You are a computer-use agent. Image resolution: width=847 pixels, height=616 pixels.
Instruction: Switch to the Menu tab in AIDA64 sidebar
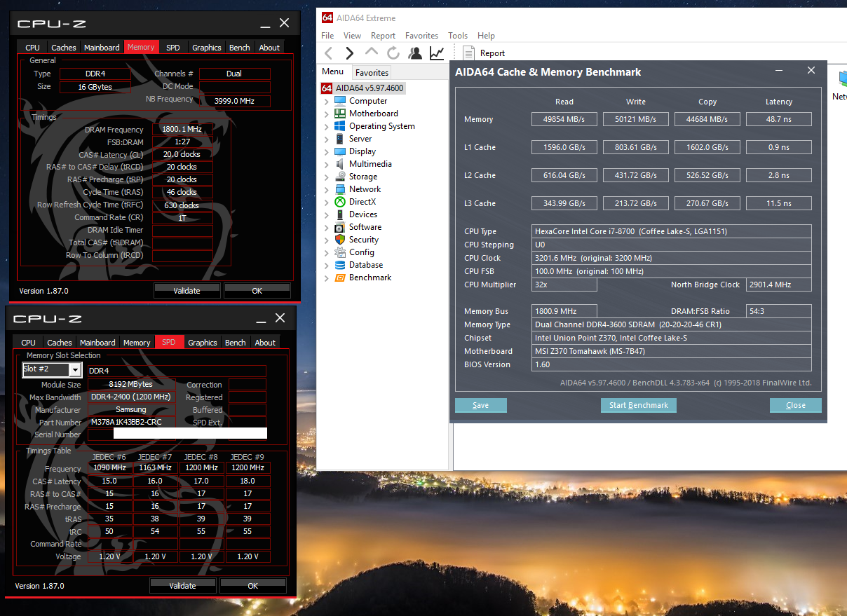(x=333, y=71)
